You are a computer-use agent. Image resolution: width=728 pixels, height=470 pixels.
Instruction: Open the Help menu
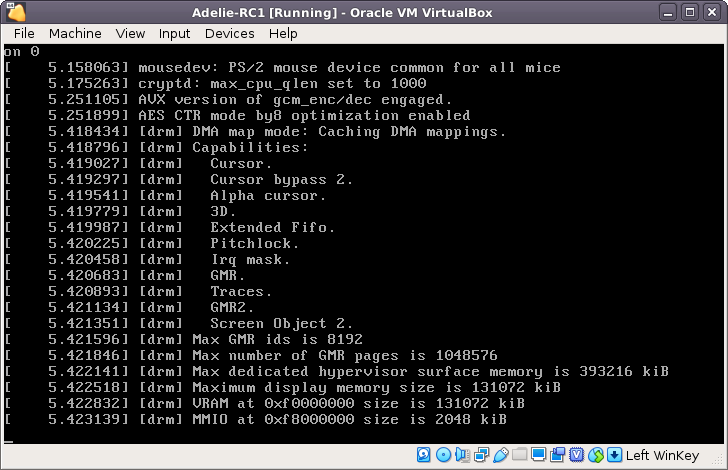[283, 33]
